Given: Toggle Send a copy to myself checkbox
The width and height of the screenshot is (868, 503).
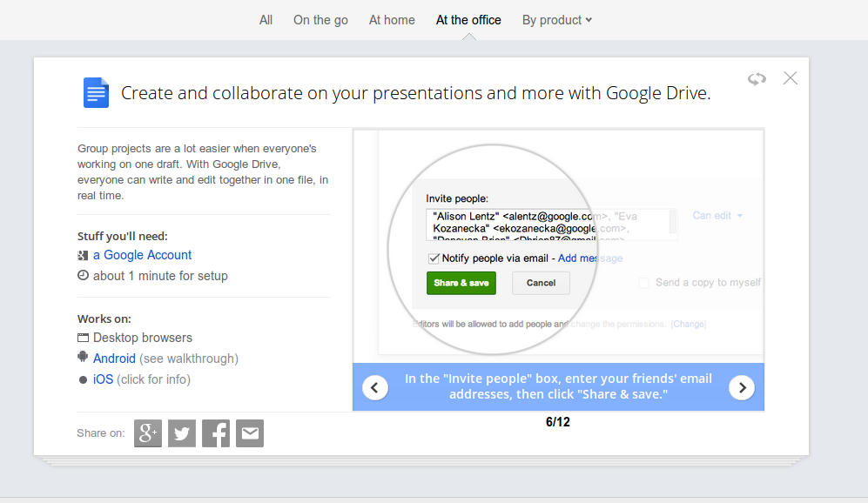Looking at the screenshot, I should (x=643, y=283).
